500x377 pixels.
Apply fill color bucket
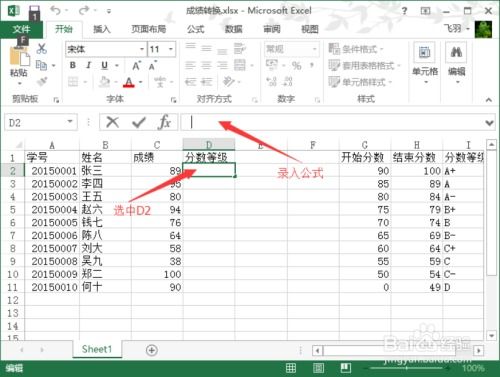105,81
